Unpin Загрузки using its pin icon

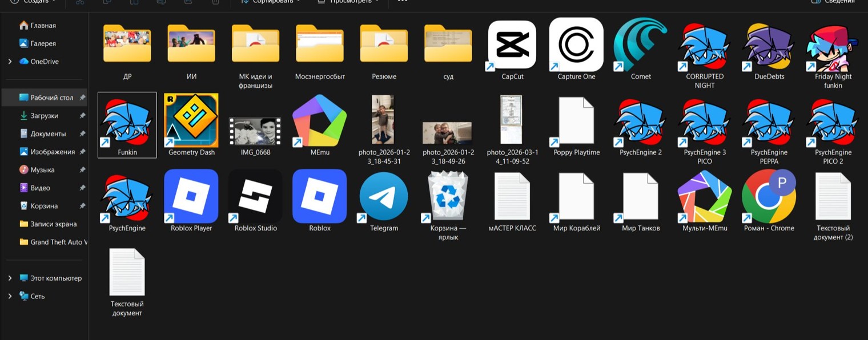point(82,116)
